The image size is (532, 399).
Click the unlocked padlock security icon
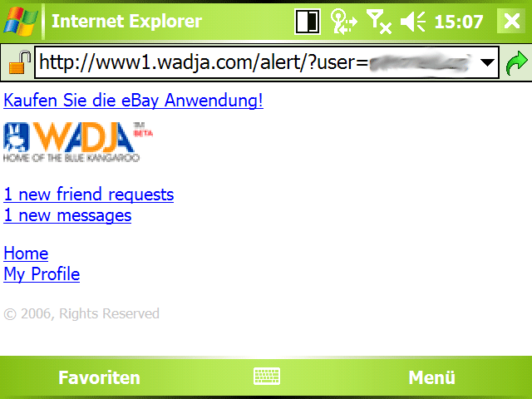19,62
